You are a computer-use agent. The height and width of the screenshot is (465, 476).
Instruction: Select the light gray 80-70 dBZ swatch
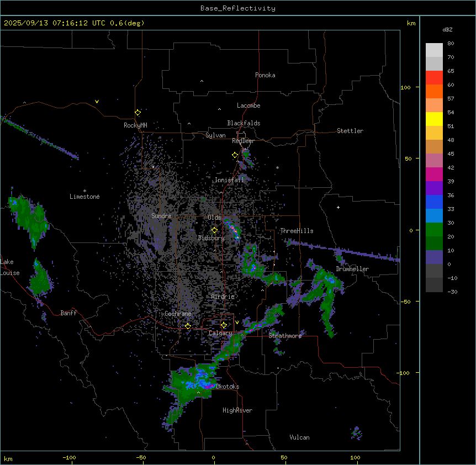tap(434, 50)
